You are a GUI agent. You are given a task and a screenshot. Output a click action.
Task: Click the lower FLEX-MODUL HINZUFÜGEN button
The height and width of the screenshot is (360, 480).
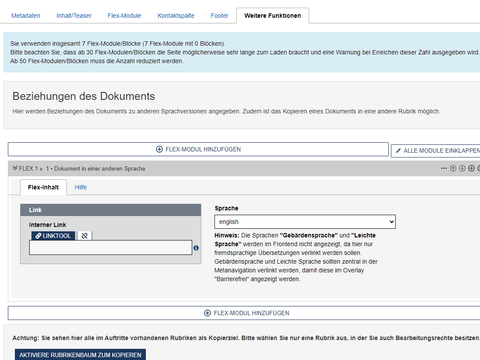244,313
